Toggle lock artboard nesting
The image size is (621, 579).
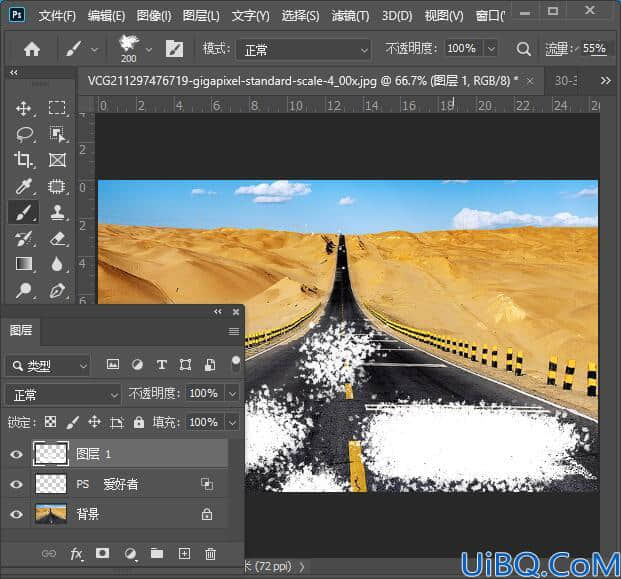point(117,423)
